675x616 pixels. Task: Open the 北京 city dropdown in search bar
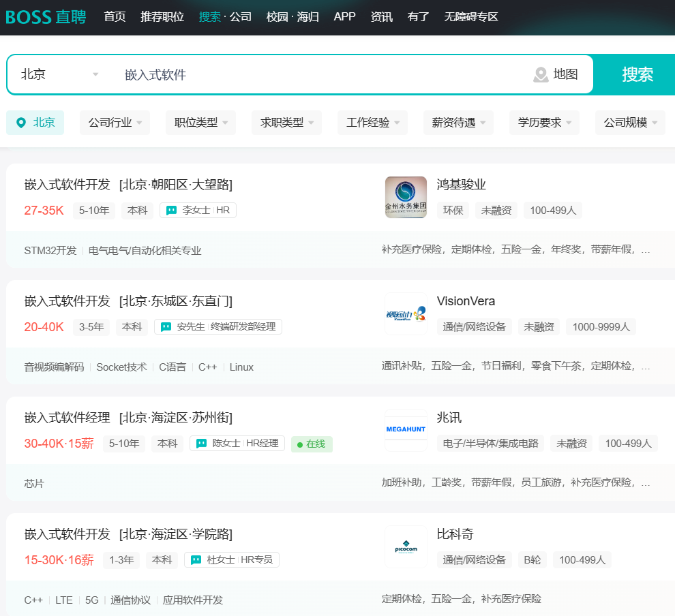pyautogui.click(x=59, y=74)
